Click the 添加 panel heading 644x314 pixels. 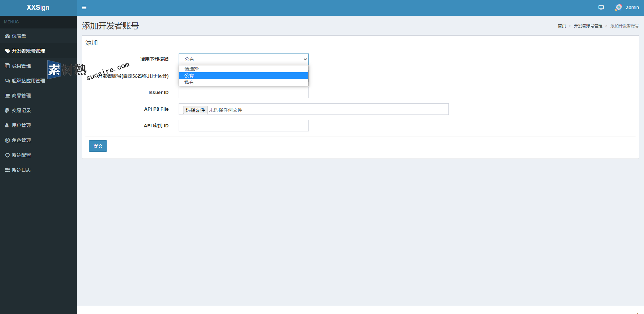(x=92, y=43)
